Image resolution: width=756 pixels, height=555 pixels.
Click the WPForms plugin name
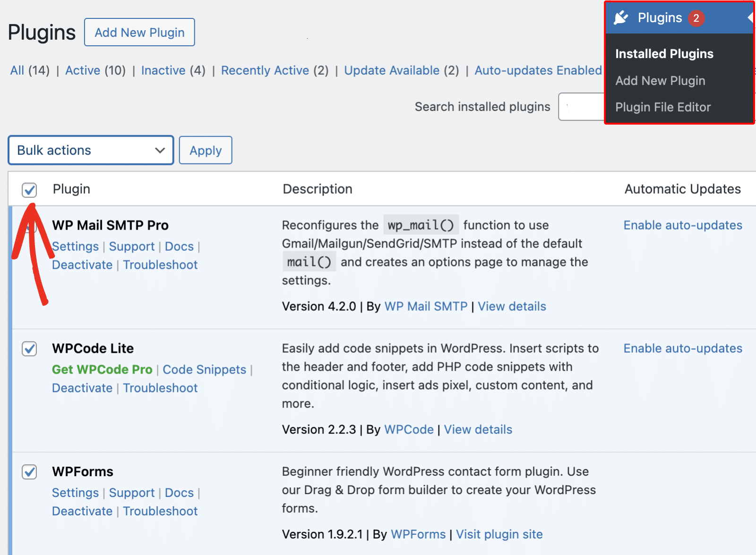click(83, 472)
